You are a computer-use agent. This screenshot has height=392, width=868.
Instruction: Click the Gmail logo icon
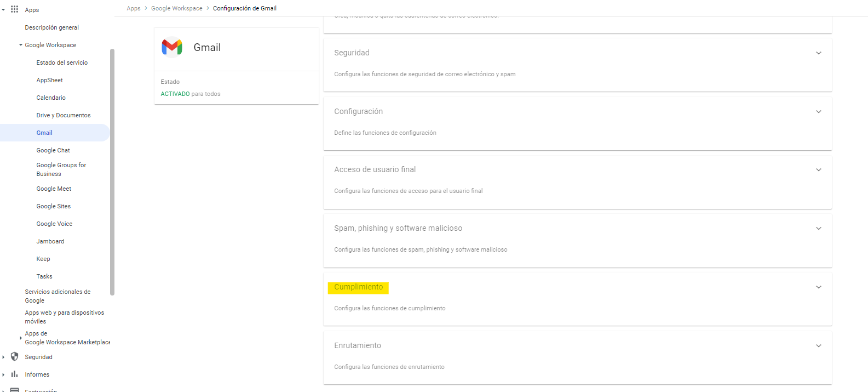(x=172, y=47)
